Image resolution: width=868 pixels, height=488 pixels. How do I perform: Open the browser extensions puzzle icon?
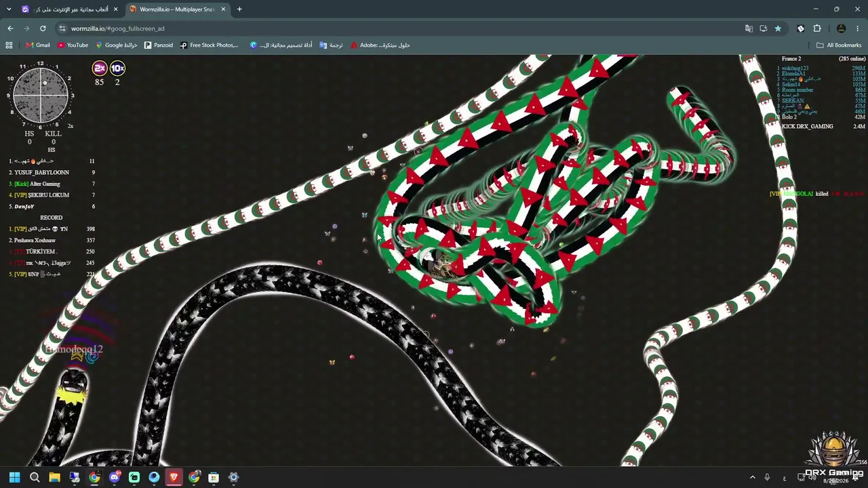click(816, 28)
